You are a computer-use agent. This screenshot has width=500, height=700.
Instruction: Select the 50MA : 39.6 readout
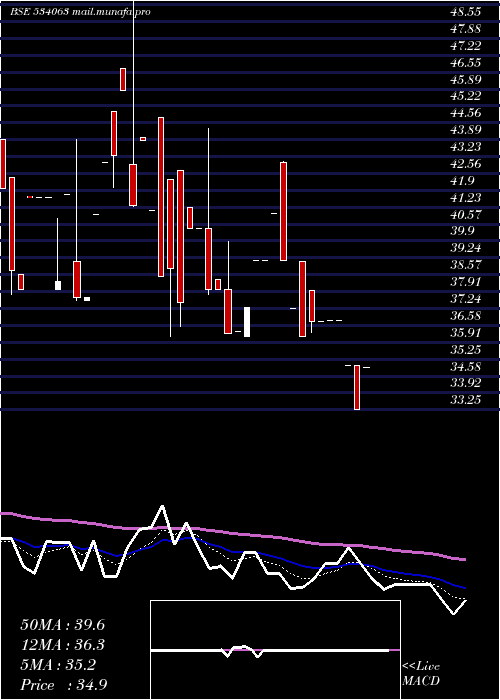tap(62, 625)
